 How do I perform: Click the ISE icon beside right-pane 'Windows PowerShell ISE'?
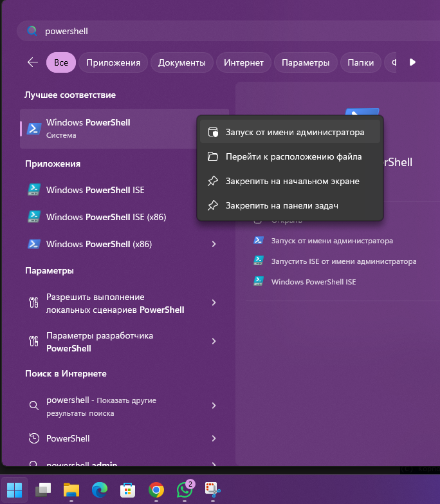[259, 281]
